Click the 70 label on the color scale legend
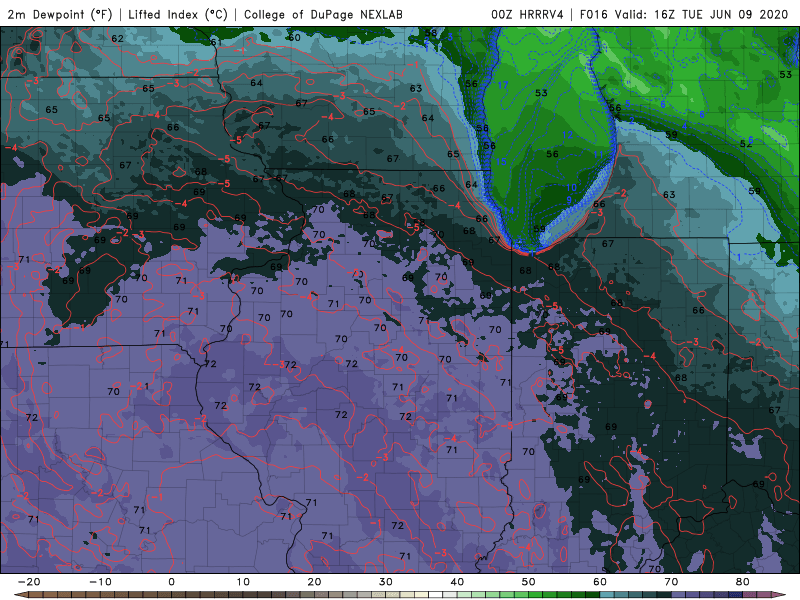This screenshot has height=600, width=800. point(671,582)
